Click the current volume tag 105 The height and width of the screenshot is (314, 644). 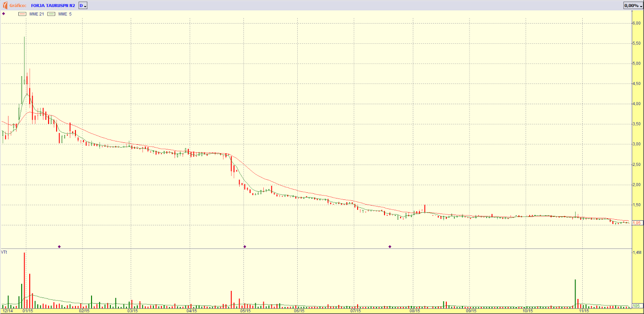[636, 306]
